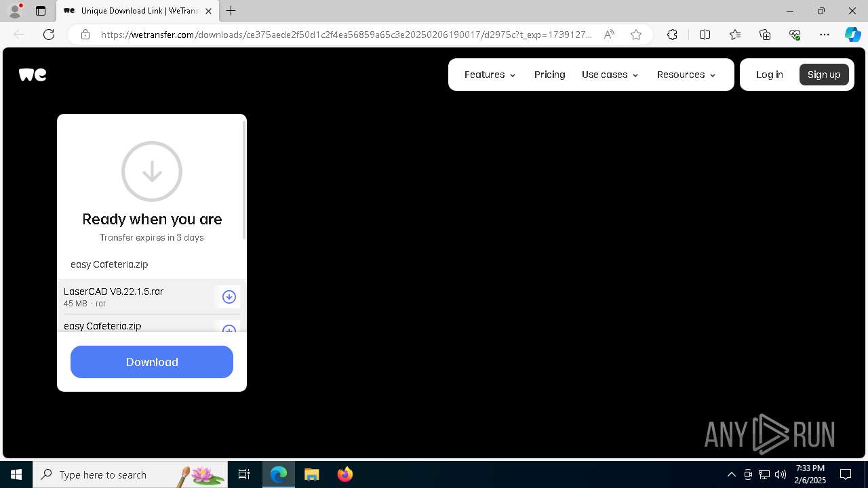
Task: Click Transfer expires in 3 days text
Action: 152,237
